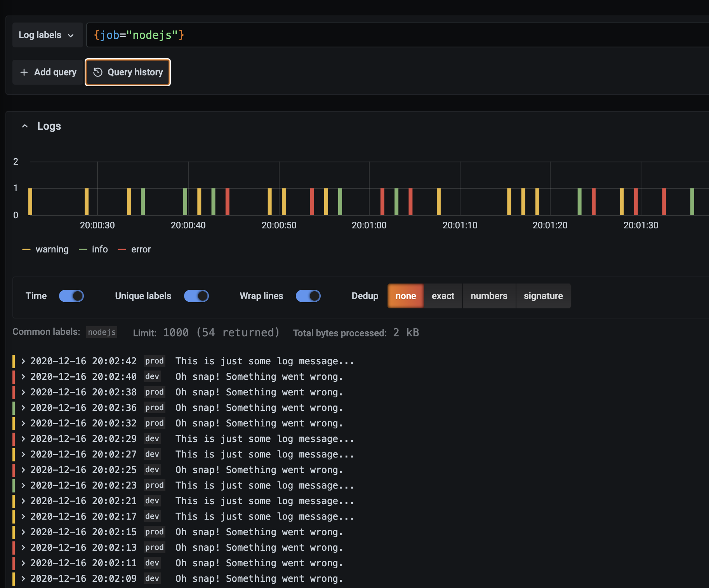709x588 pixels.
Task: Select Dedup numbers option
Action: click(x=489, y=296)
